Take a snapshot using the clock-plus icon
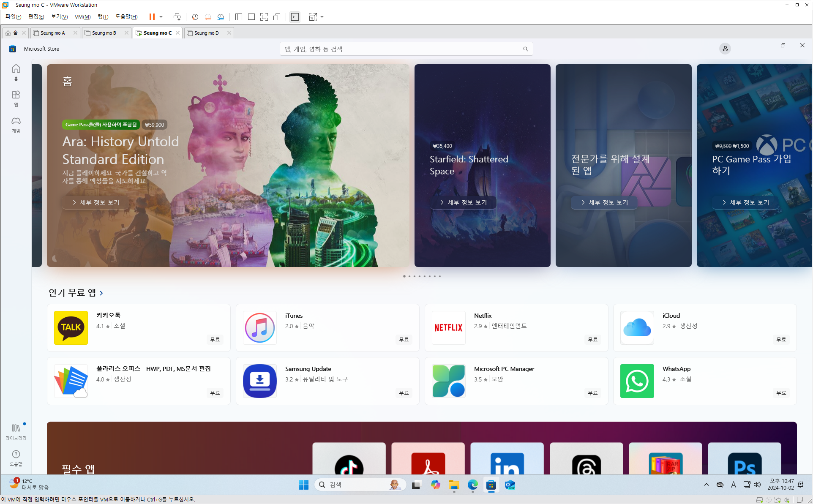Image resolution: width=813 pixels, height=504 pixels. (195, 17)
